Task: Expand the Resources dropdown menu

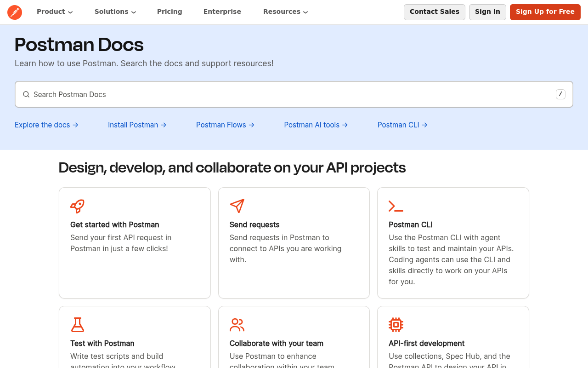Action: click(286, 11)
